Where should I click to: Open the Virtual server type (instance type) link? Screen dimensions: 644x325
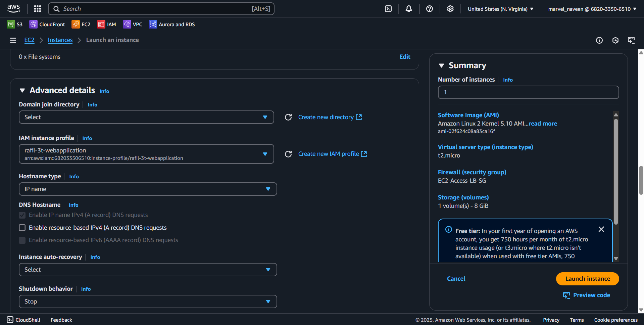tap(485, 147)
